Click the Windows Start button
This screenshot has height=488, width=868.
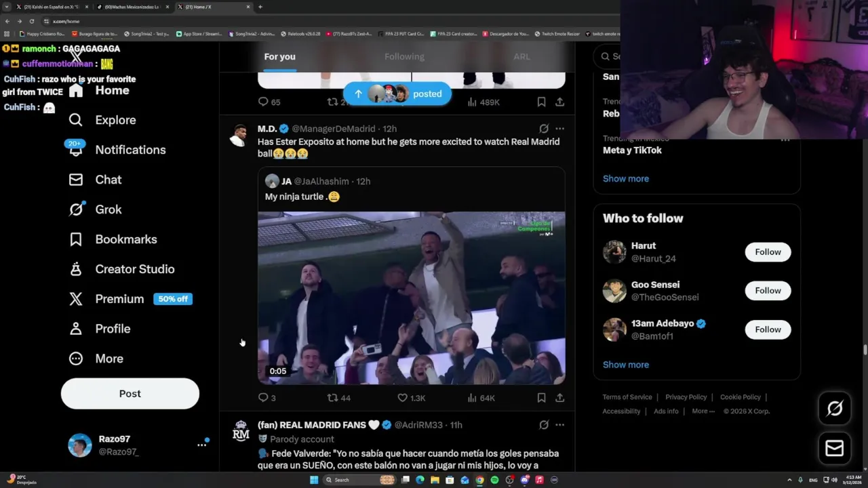point(314,480)
